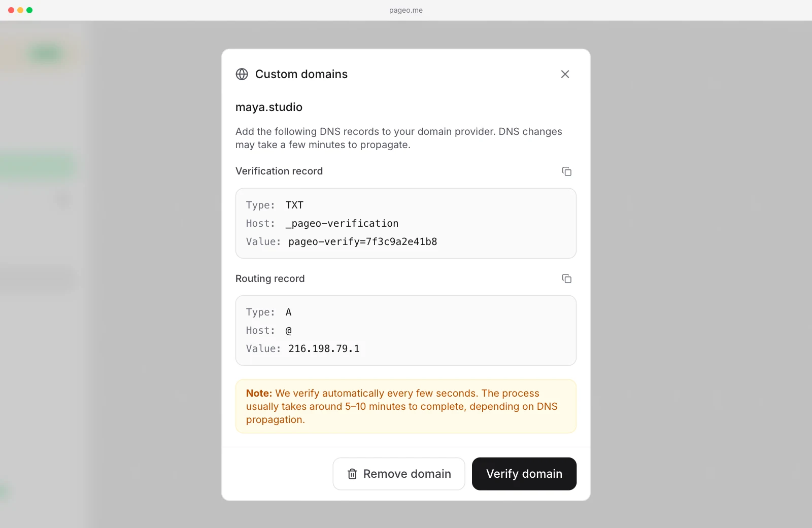Screen dimensions: 812x528
Task: Copy the Verification record
Action: point(566,171)
